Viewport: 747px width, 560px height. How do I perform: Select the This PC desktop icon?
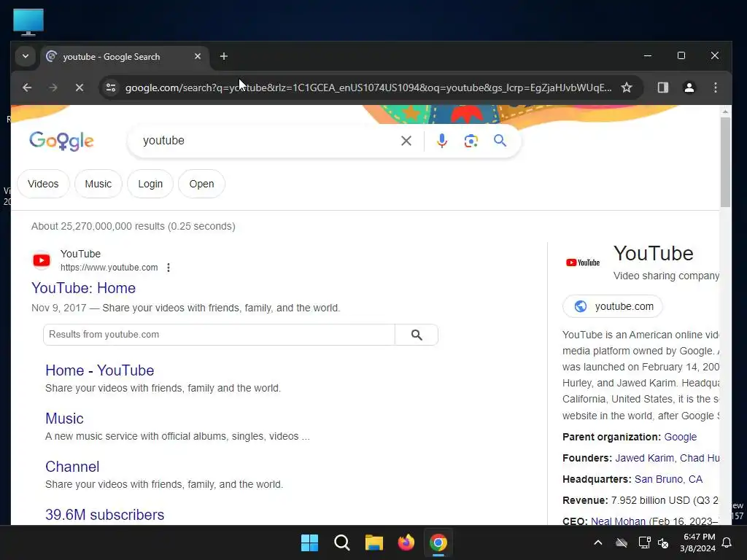pyautogui.click(x=28, y=22)
